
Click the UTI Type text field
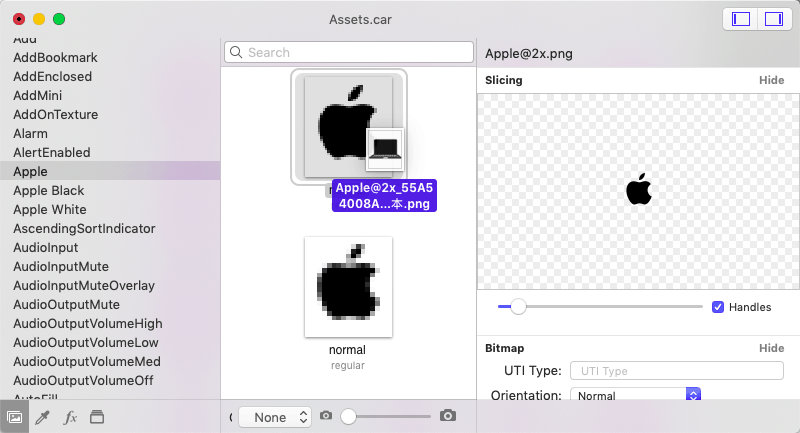(677, 371)
